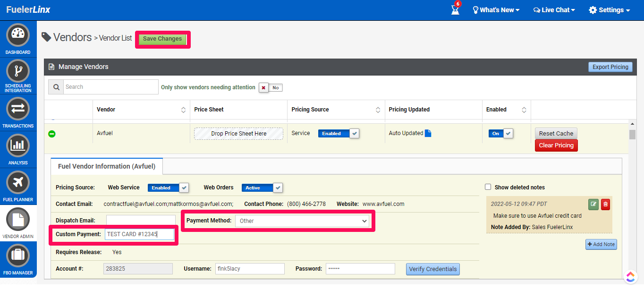Click the ClickUp widget icon
Viewport: 644px width, 290px height.
point(630,276)
